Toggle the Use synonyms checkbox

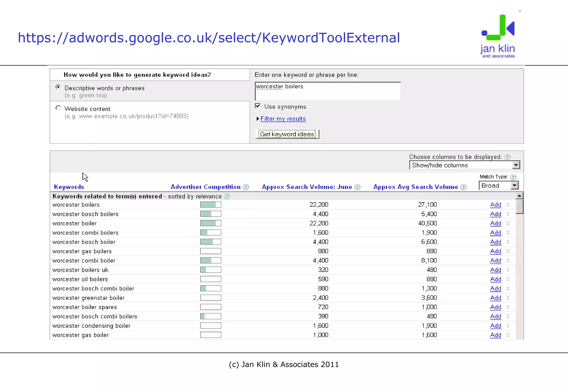pos(258,106)
